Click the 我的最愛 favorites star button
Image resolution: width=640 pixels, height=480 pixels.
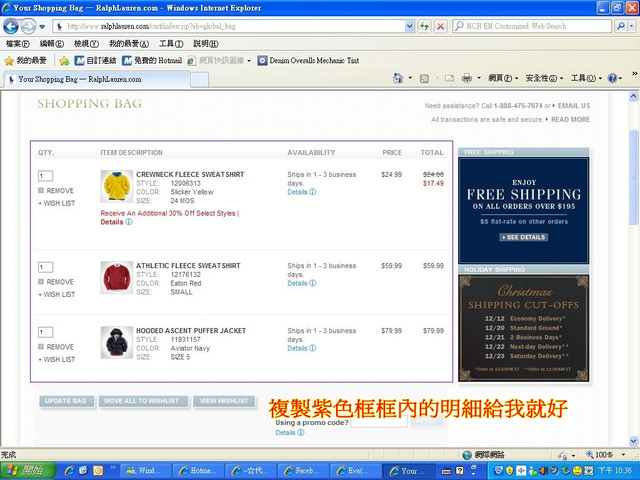tap(25, 61)
